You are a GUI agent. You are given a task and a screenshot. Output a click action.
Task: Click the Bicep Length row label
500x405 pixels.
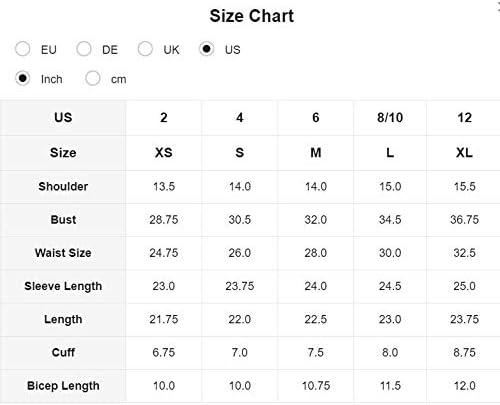(63, 386)
